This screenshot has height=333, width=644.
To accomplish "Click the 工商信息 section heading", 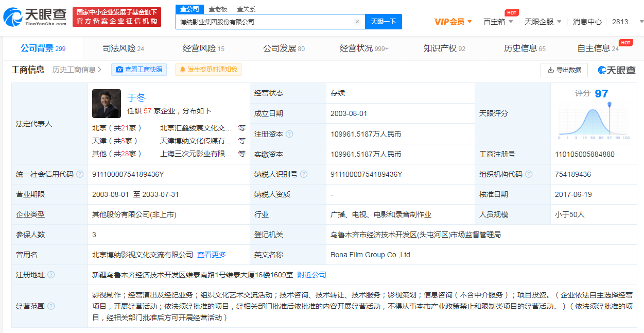I will [28, 70].
